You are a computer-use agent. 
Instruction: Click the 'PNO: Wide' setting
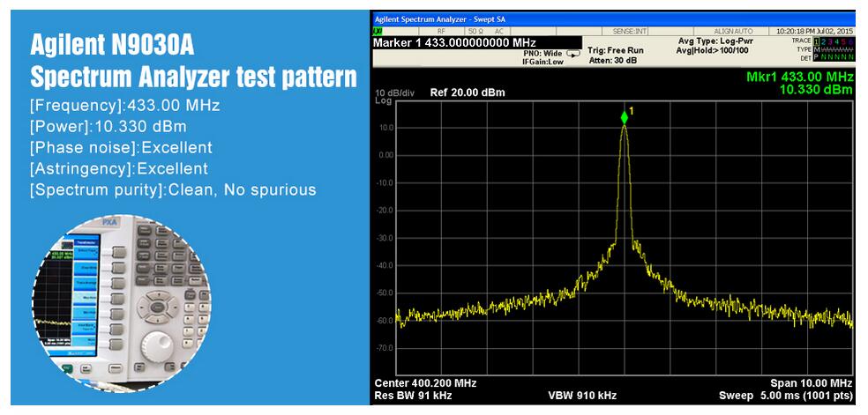[542, 54]
